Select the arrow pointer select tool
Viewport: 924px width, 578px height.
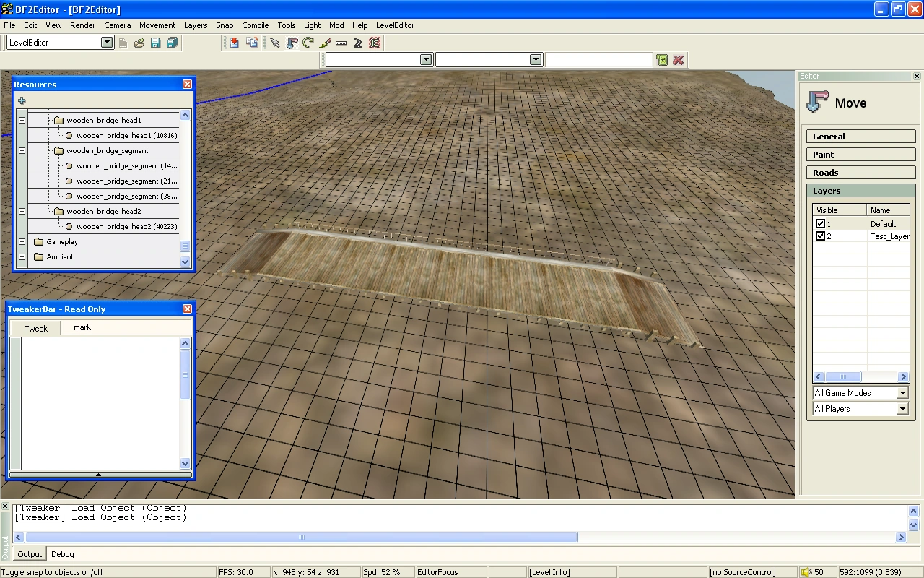pyautogui.click(x=275, y=43)
